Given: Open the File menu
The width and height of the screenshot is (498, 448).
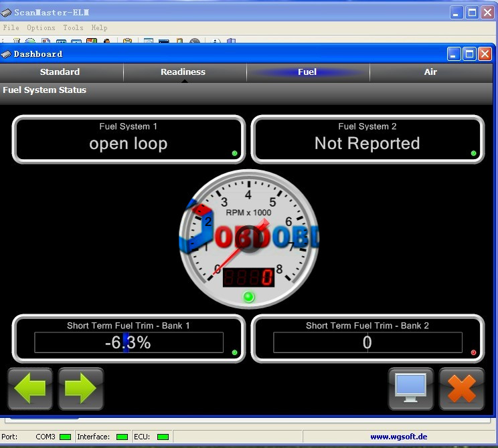Looking at the screenshot, I should [11, 27].
